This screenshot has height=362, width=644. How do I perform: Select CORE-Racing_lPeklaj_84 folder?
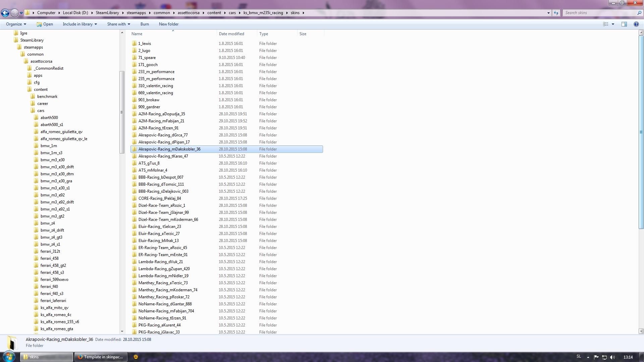coord(226,198)
